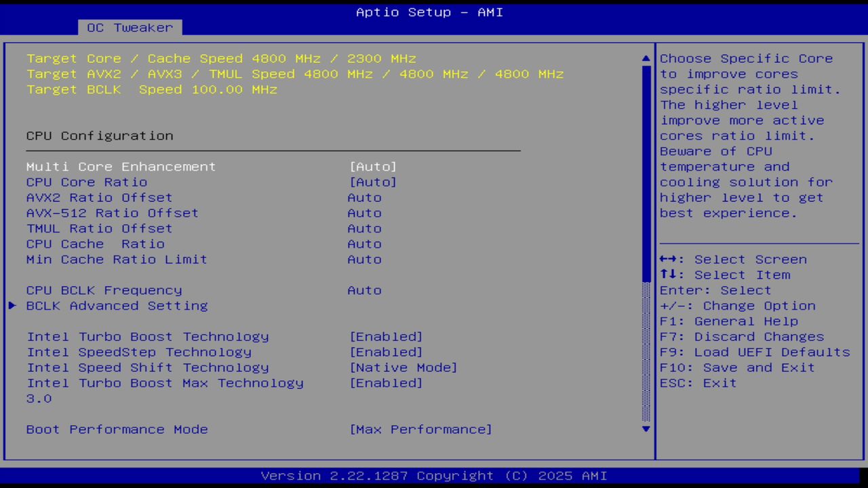Viewport: 868px width, 488px height.
Task: Select the CPU Cache Ratio value
Action: (x=364, y=244)
